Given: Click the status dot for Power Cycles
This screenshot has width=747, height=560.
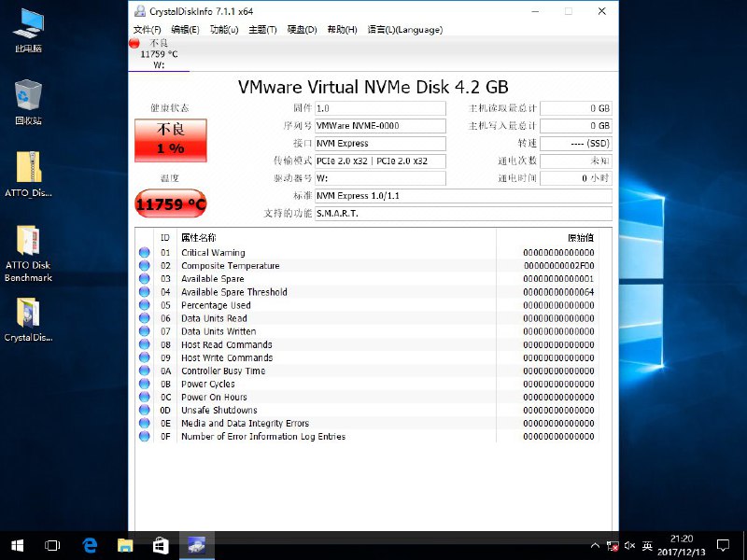Looking at the screenshot, I should (145, 384).
